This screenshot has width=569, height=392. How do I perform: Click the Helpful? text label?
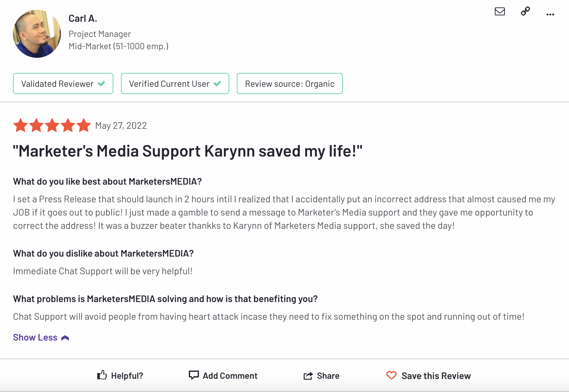click(x=127, y=376)
